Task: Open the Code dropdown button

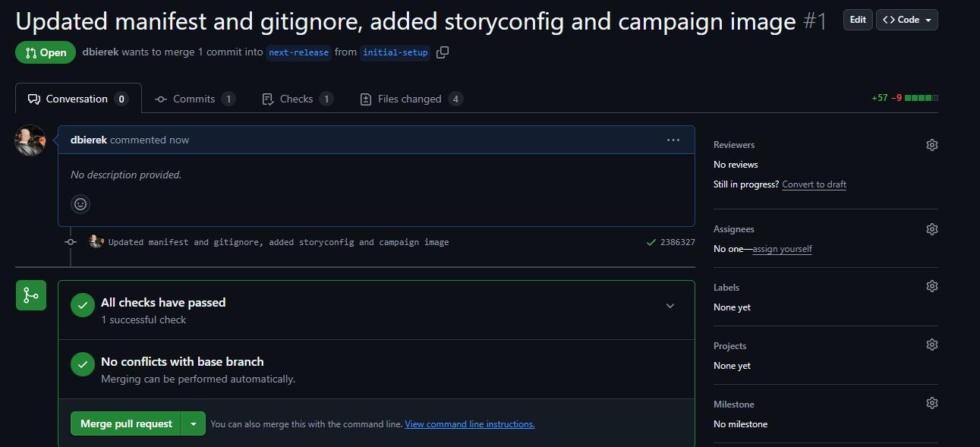Action: coord(907,20)
